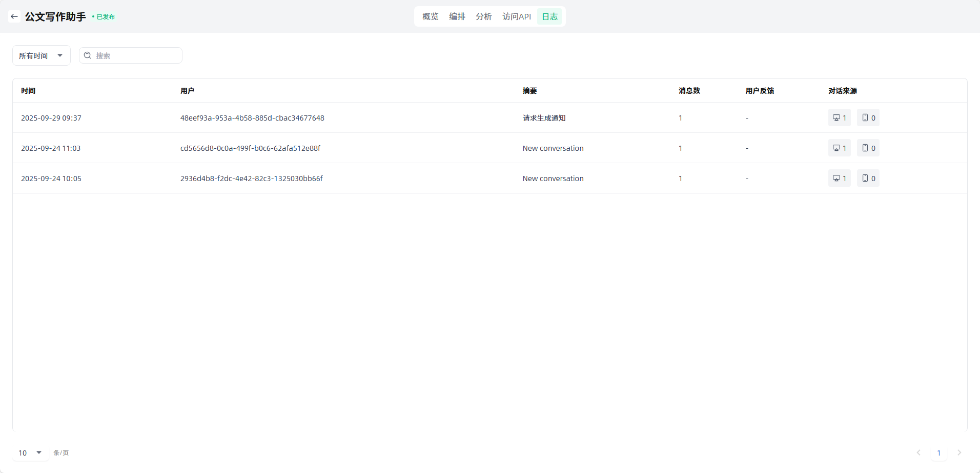Screen dimensions: 980x473
Task: Click into the 搜索 input field
Action: 136,55
